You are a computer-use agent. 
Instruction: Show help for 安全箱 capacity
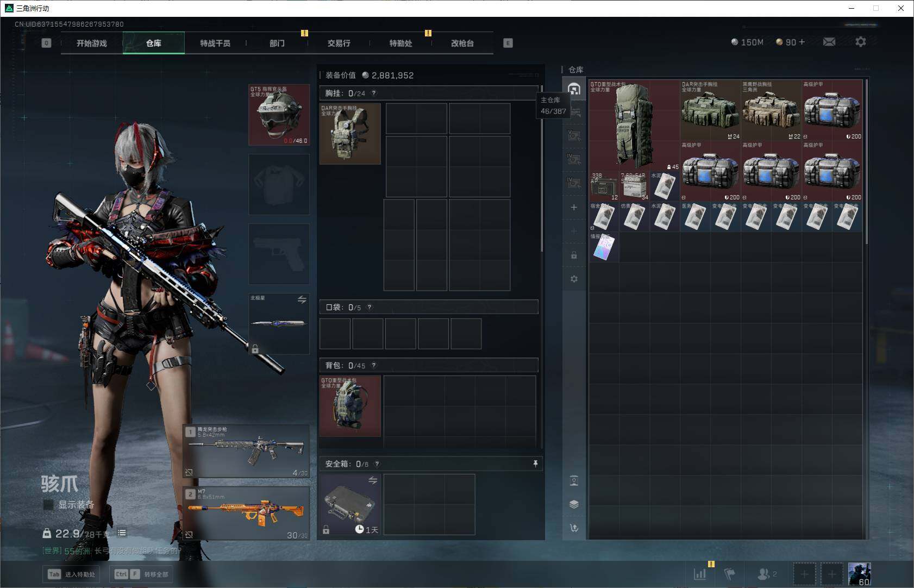[377, 464]
